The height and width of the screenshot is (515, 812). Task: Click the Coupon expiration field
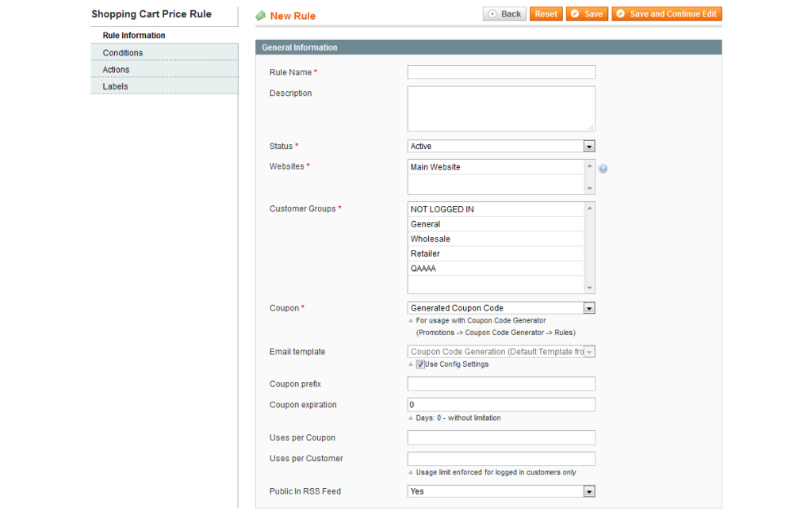(501, 405)
